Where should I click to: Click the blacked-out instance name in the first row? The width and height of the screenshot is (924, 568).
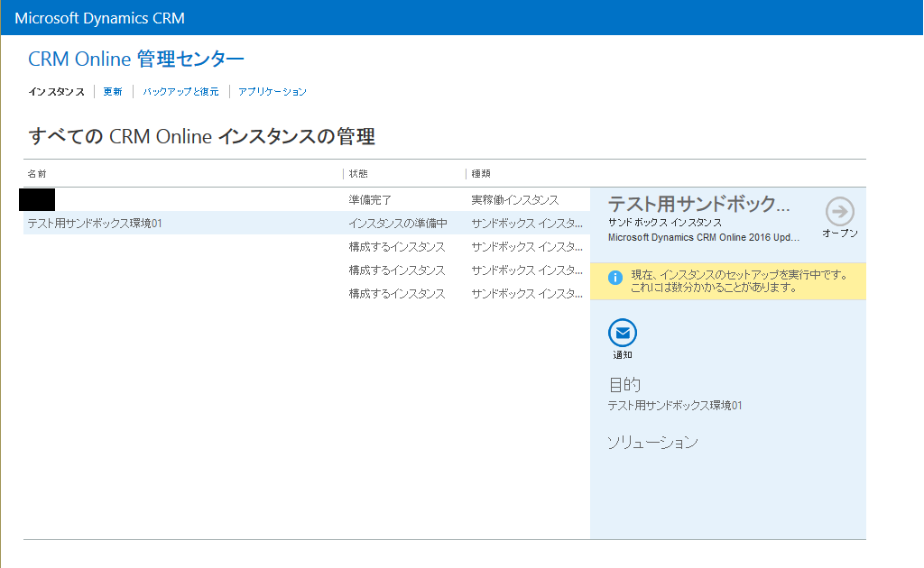[37, 199]
